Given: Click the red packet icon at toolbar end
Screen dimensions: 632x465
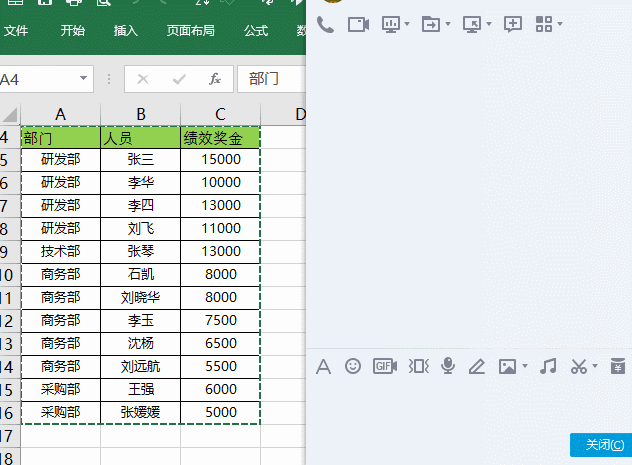Looking at the screenshot, I should 617,366.
